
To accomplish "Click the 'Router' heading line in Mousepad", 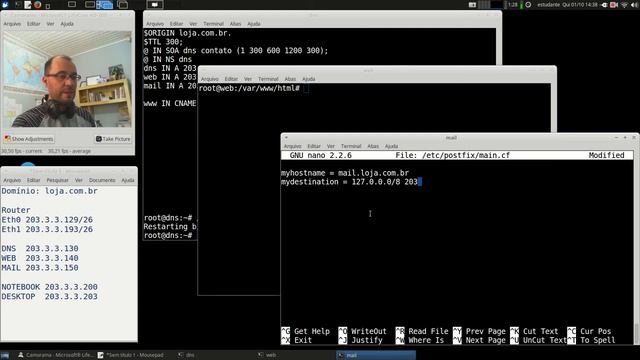I will click(x=16, y=210).
